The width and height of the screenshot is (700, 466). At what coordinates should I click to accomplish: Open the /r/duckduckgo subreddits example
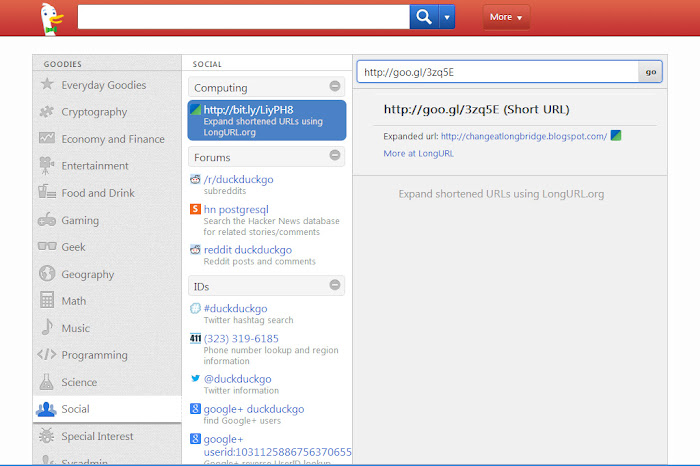[238, 179]
